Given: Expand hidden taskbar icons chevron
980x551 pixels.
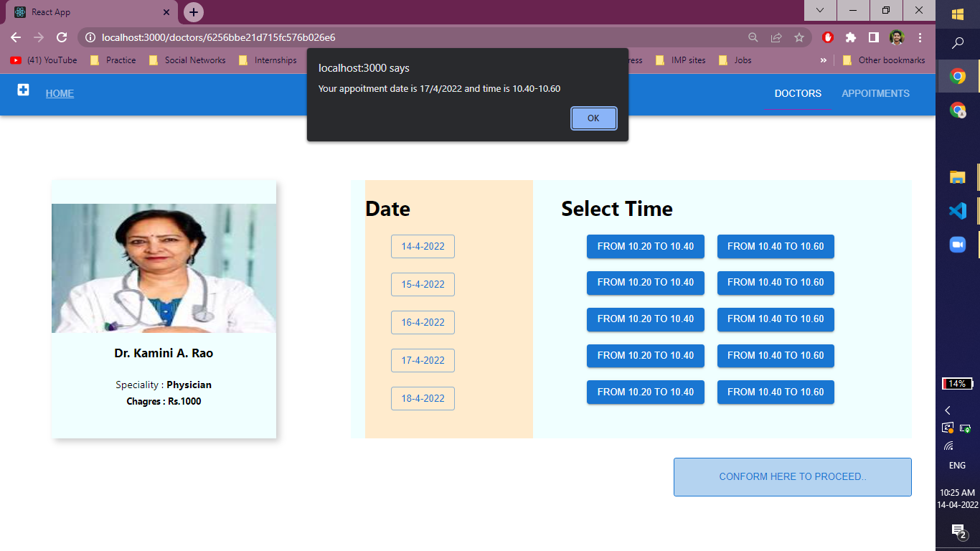Looking at the screenshot, I should click(x=948, y=410).
